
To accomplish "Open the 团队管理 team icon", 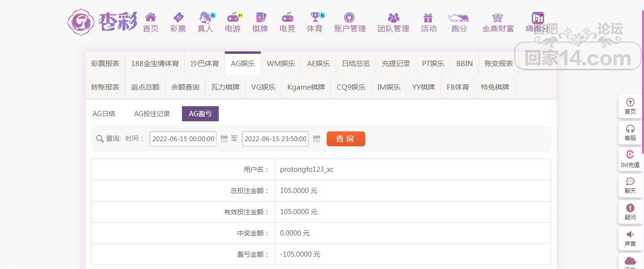I will (394, 17).
